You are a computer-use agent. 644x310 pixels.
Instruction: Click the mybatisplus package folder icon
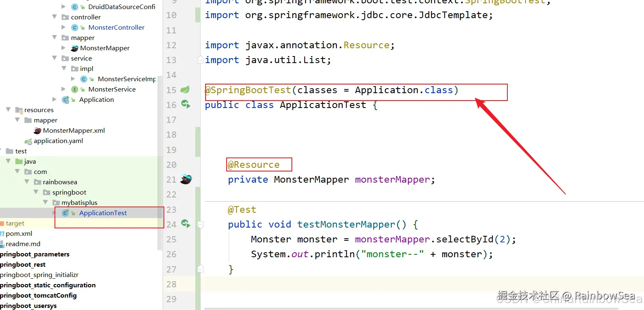56,202
